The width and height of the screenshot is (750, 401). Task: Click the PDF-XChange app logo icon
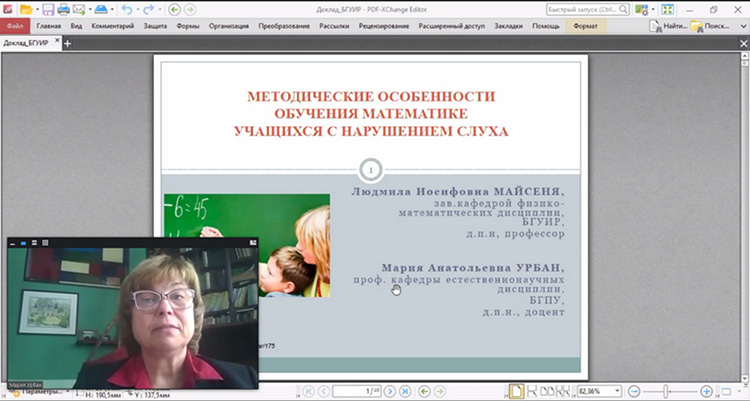[x=7, y=9]
